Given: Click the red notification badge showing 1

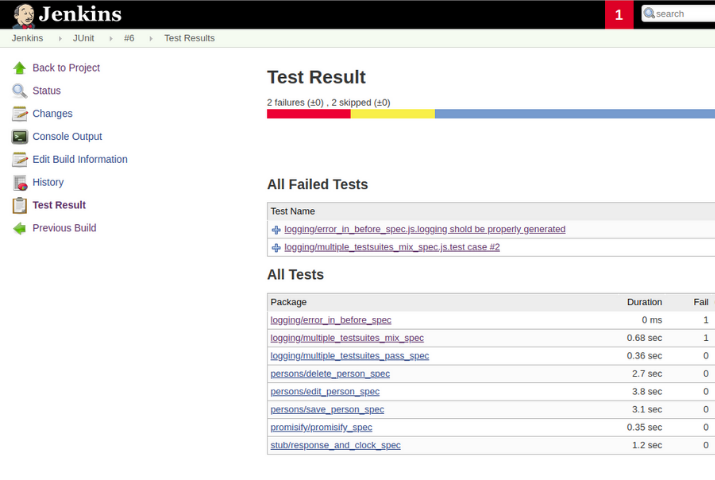Looking at the screenshot, I should click(x=619, y=14).
